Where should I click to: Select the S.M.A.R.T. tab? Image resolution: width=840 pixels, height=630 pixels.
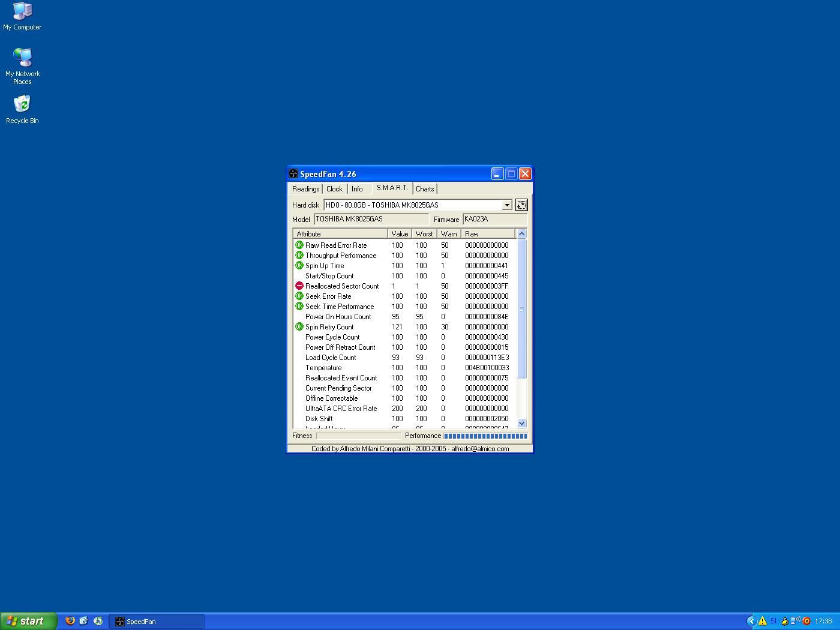pyautogui.click(x=392, y=188)
